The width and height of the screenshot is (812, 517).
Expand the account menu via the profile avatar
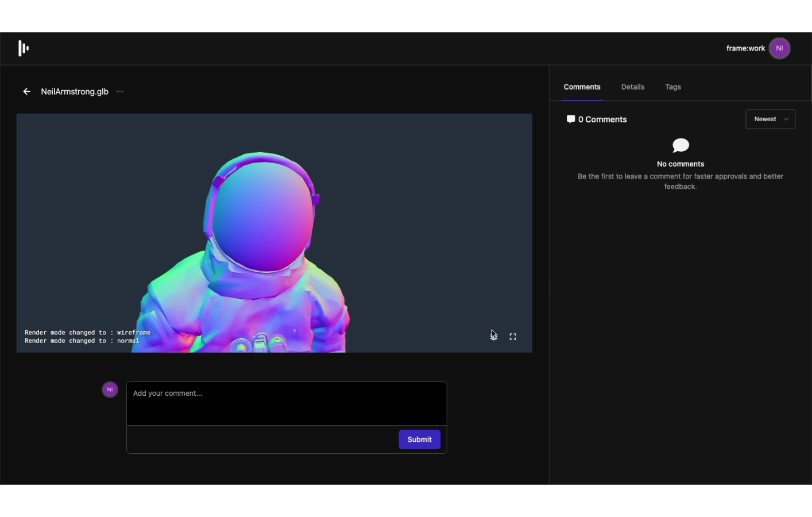tap(779, 48)
